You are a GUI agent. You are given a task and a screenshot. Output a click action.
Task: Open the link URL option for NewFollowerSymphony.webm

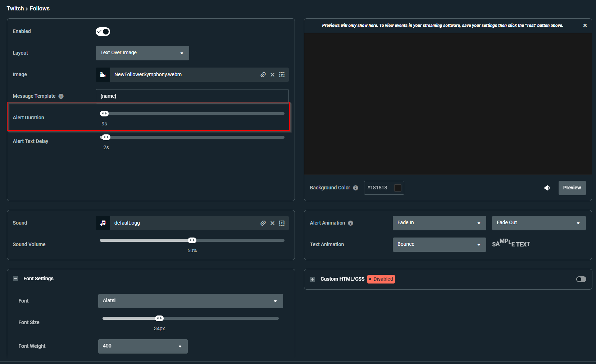[263, 75]
